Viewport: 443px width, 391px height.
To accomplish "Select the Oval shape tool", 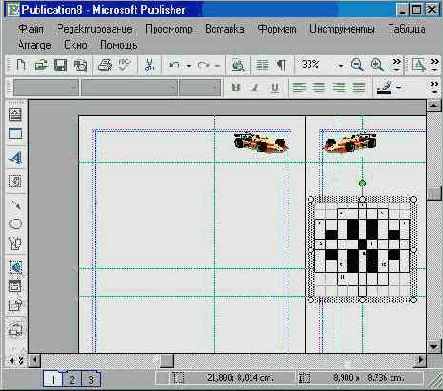I will (16, 224).
